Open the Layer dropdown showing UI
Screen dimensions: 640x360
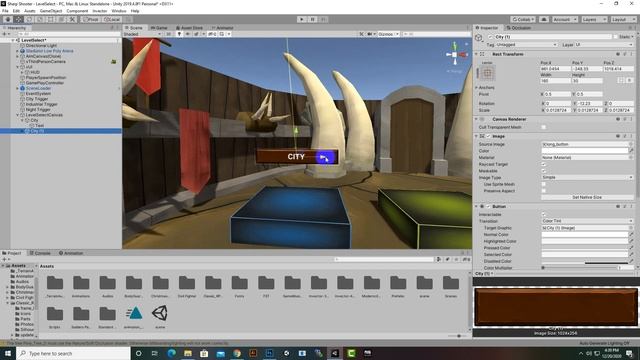604,44
